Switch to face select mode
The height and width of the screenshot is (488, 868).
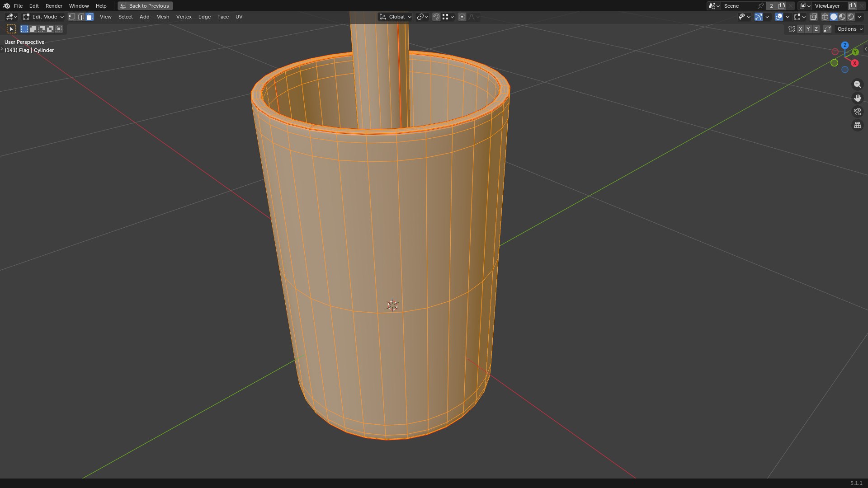click(90, 17)
